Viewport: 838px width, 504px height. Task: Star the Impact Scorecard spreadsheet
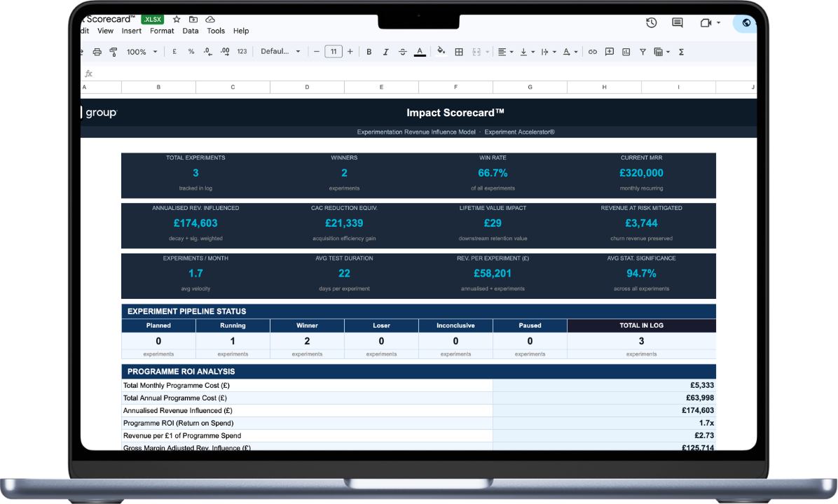176,20
